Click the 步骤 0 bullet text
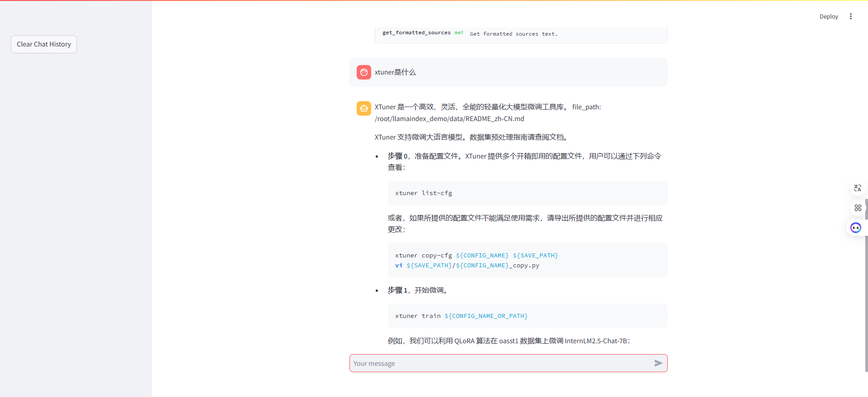This screenshot has width=868, height=397. click(524, 162)
